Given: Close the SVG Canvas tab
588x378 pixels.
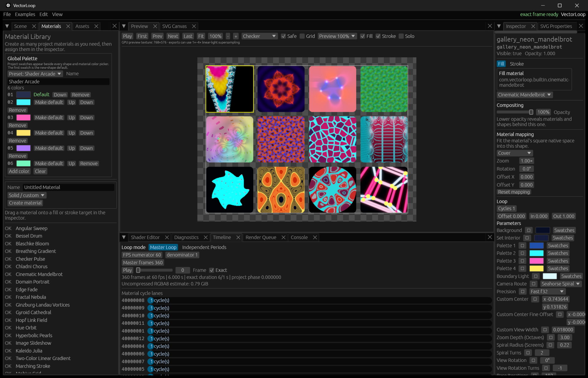Looking at the screenshot, I should coord(194,26).
